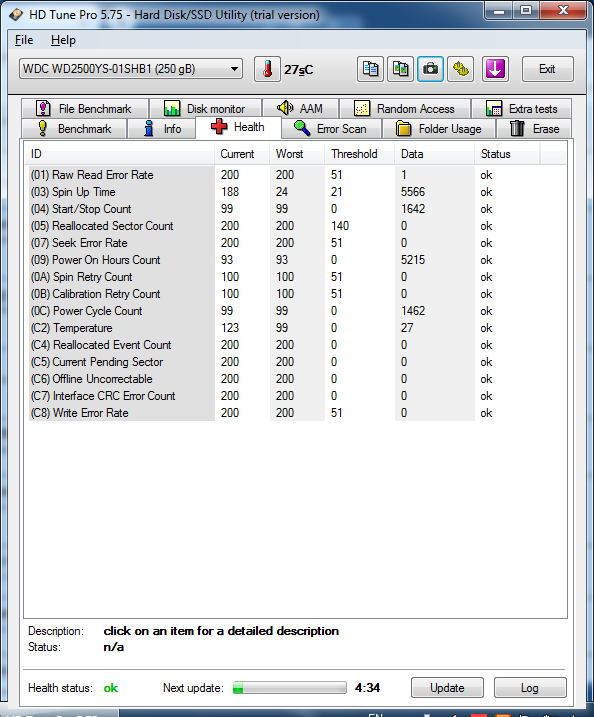Switch to the File Benchmark tab
Image resolution: width=594 pixels, height=717 pixels.
pyautogui.click(x=85, y=108)
